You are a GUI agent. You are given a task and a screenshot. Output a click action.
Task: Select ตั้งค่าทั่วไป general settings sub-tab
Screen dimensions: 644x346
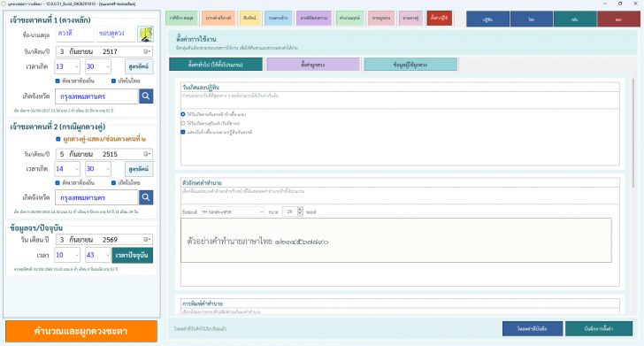216,65
